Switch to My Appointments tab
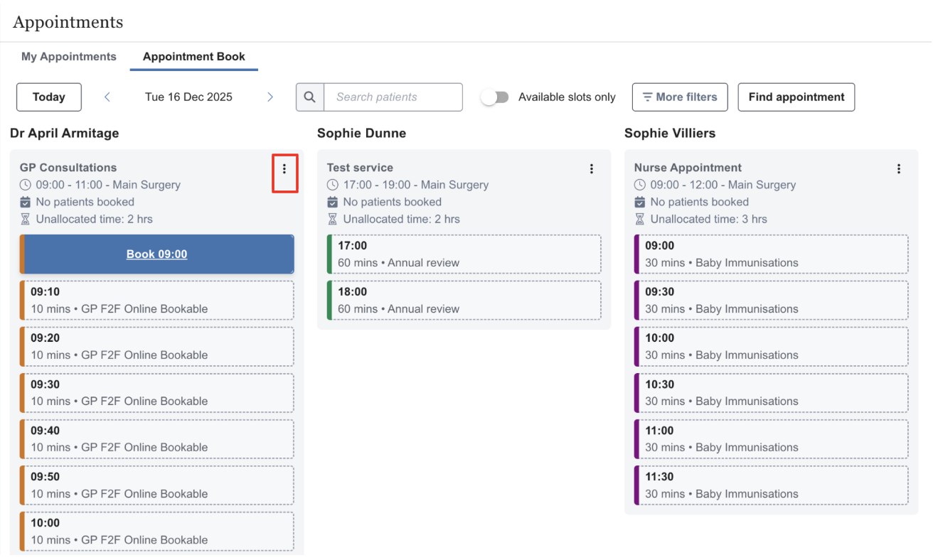This screenshot has width=933, height=560. click(x=69, y=57)
